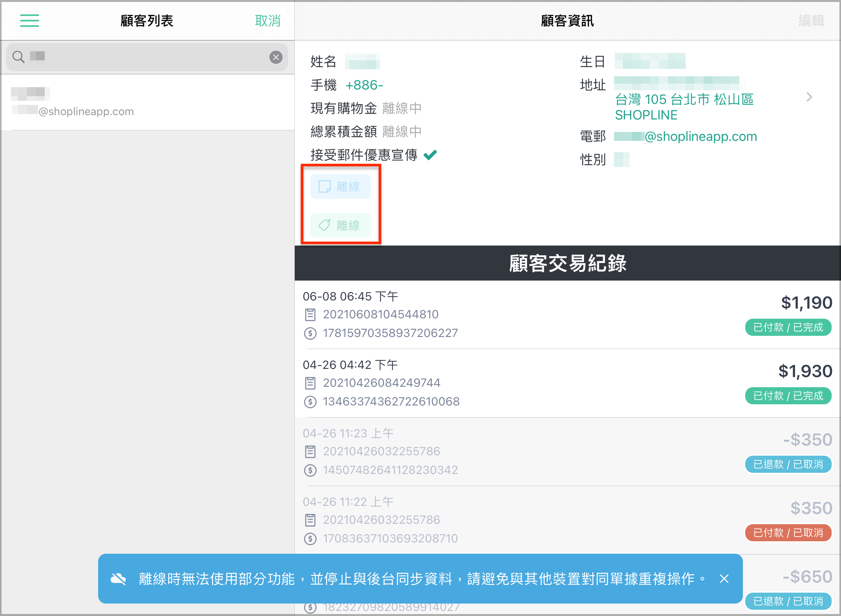
Task: Clear the search field with X icon
Action: click(x=276, y=57)
